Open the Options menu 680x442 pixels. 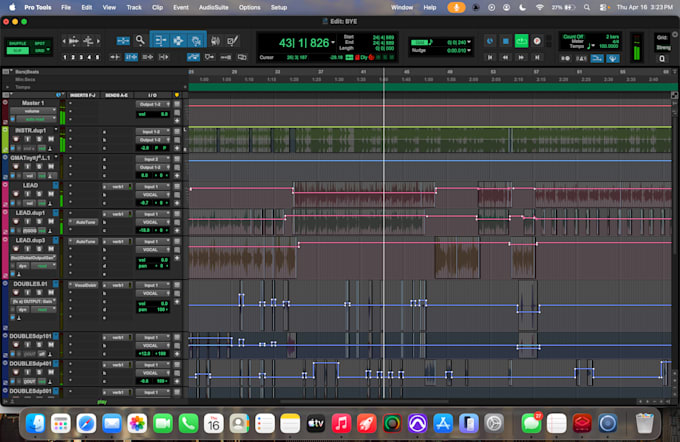(249, 7)
